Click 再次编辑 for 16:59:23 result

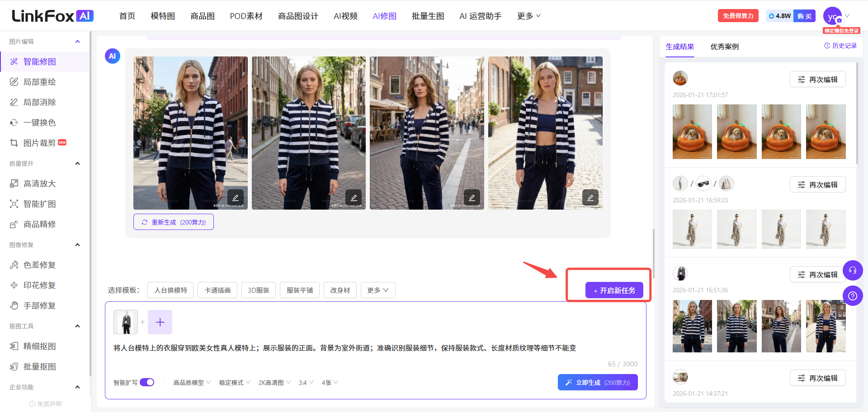(x=817, y=184)
